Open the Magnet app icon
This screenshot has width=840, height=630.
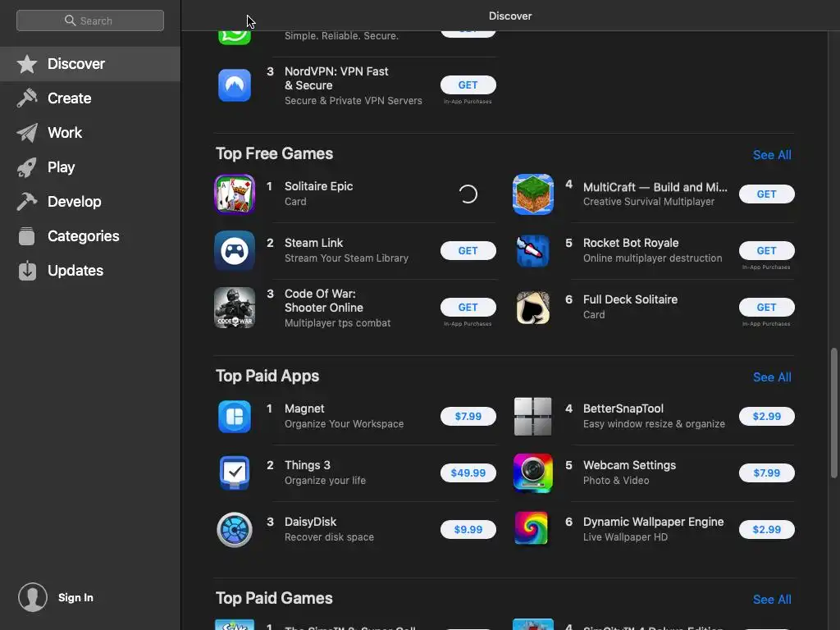[235, 416]
